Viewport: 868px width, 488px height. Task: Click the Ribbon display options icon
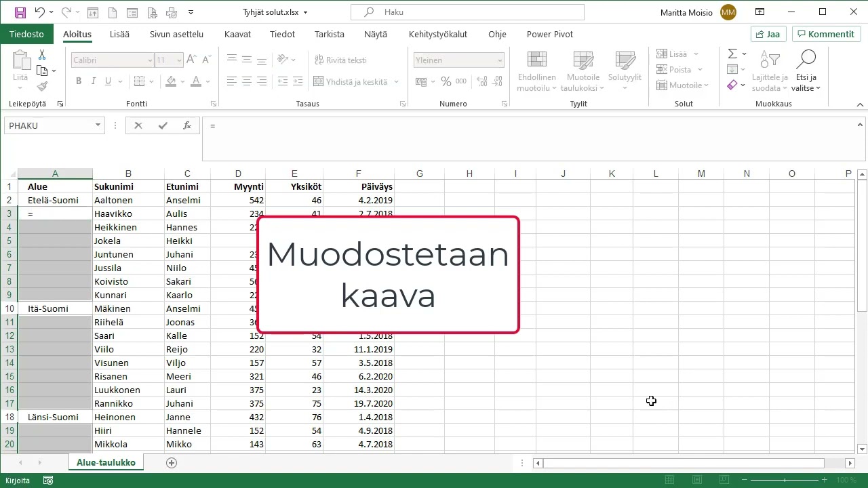[760, 12]
